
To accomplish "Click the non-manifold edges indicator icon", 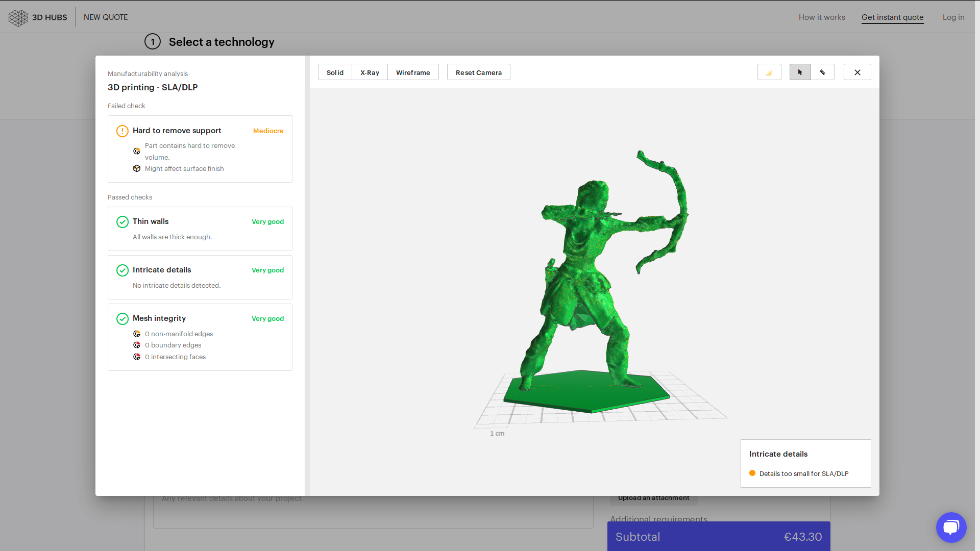I will tap(137, 334).
